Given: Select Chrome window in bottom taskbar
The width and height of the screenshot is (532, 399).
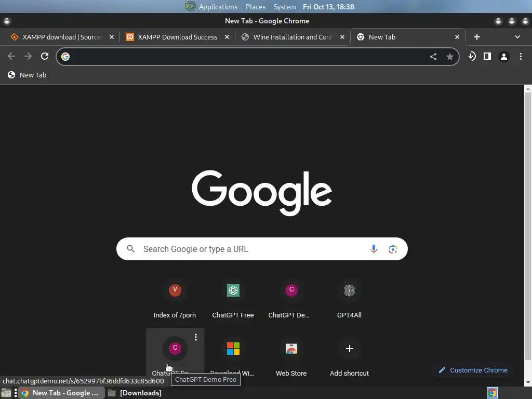Looking at the screenshot, I should pyautogui.click(x=61, y=393).
